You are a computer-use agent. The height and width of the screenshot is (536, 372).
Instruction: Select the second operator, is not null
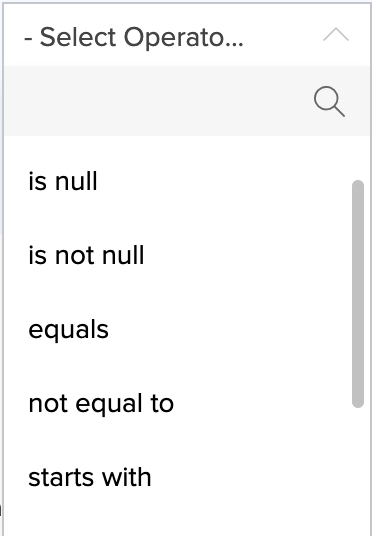(x=187, y=255)
